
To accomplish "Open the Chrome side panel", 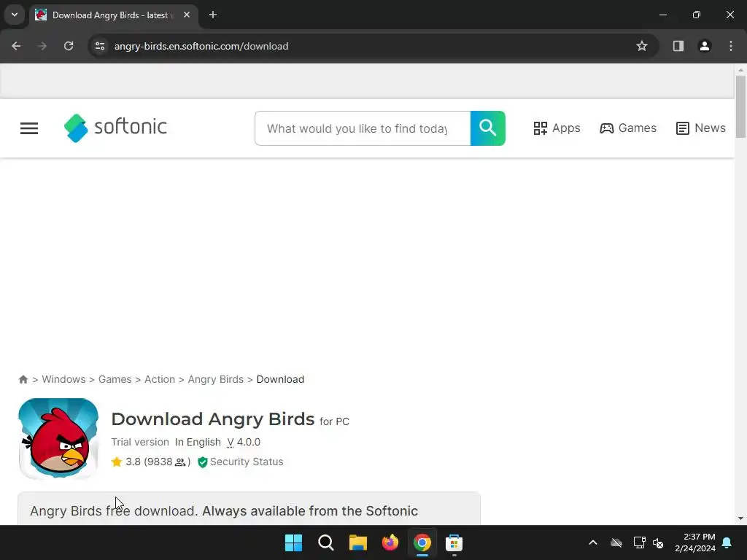I will click(x=678, y=46).
